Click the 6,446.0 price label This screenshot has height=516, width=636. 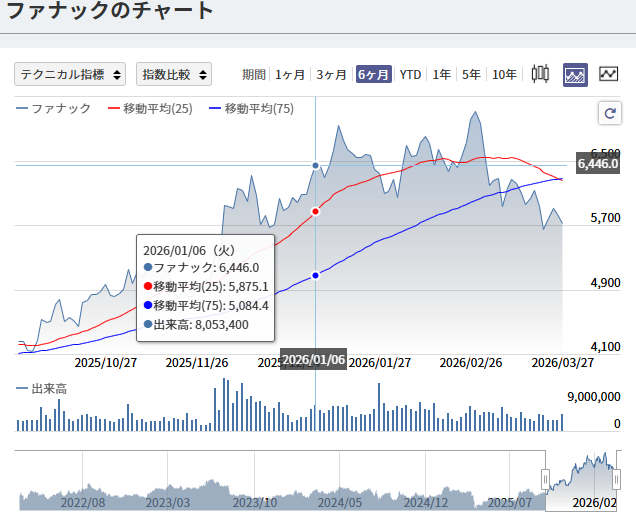[x=598, y=163]
